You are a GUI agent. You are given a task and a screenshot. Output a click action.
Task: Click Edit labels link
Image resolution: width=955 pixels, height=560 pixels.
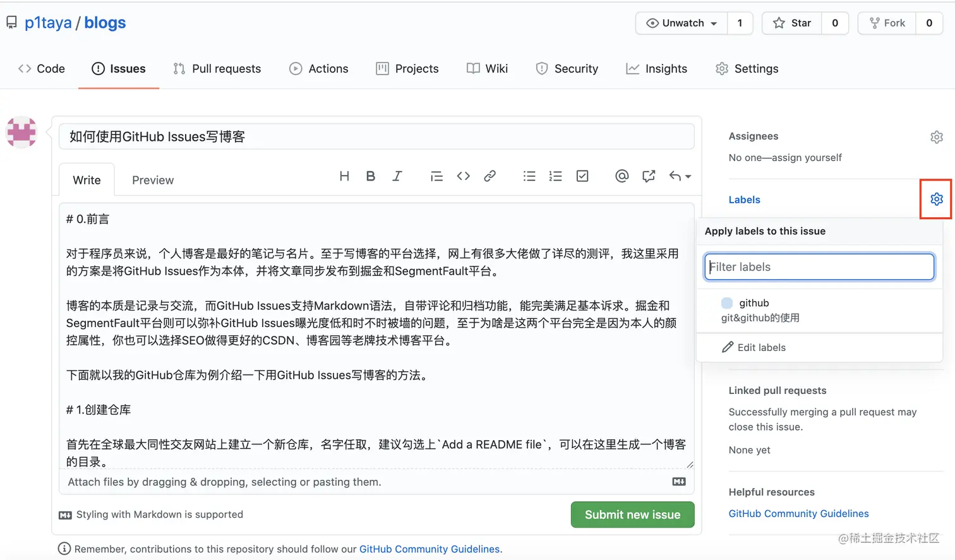click(761, 347)
